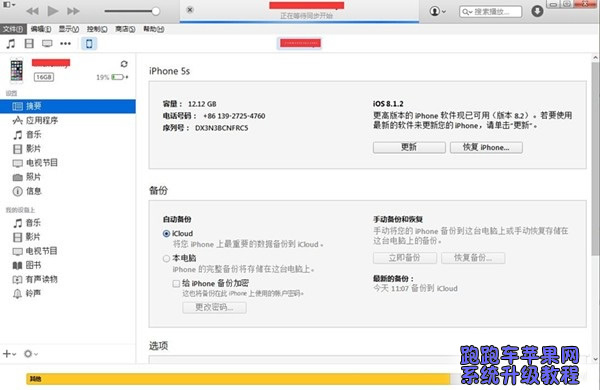Viewport: 600px width, 390px height.
Task: Click the sync refresh icon beside device name
Action: point(124,64)
